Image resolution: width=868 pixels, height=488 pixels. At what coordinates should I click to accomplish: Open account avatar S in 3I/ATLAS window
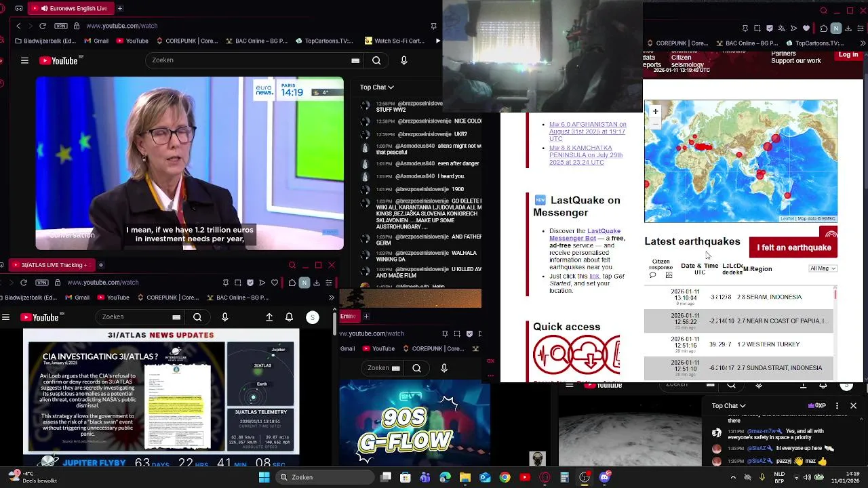pos(313,317)
